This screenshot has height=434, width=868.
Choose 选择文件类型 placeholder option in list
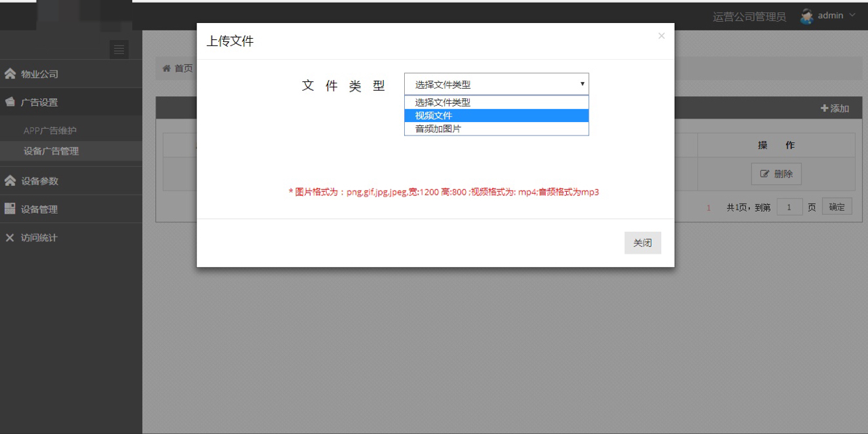[x=496, y=102]
